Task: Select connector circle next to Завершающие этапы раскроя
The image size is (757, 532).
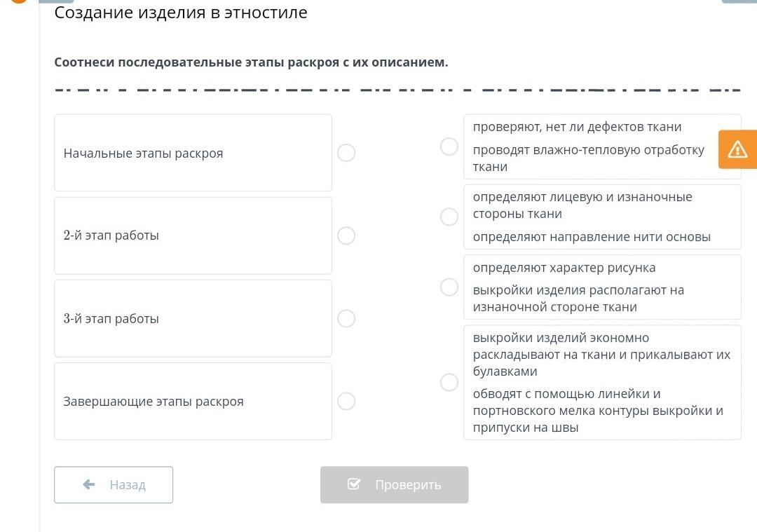Action: [346, 402]
